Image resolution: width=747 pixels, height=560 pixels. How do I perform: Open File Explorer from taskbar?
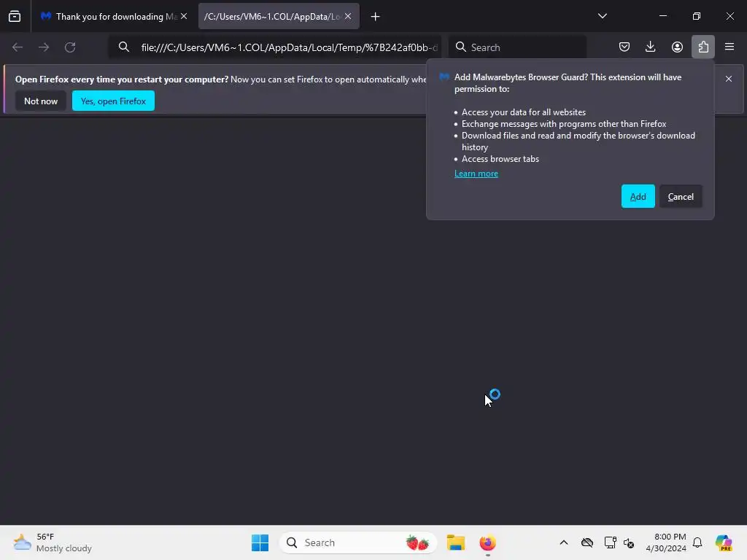click(x=455, y=542)
